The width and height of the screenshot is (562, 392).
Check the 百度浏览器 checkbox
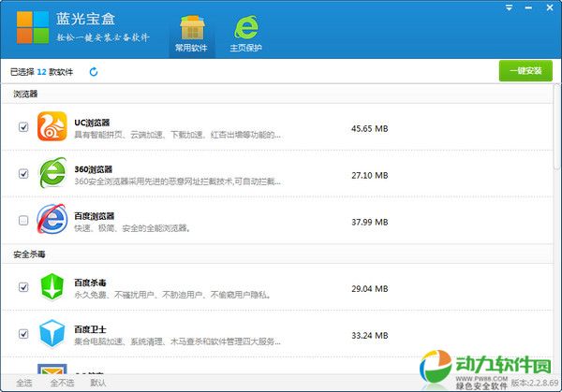pyautogui.click(x=23, y=221)
